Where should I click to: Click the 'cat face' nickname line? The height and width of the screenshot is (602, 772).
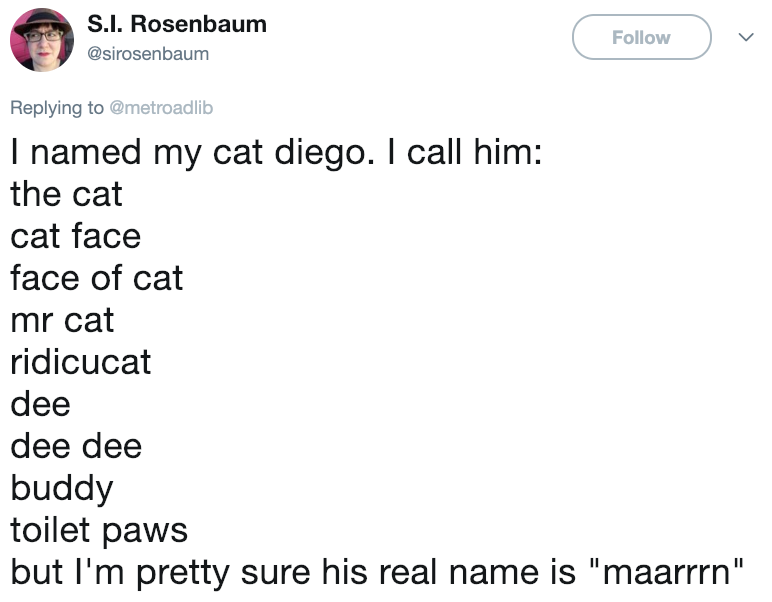point(76,236)
